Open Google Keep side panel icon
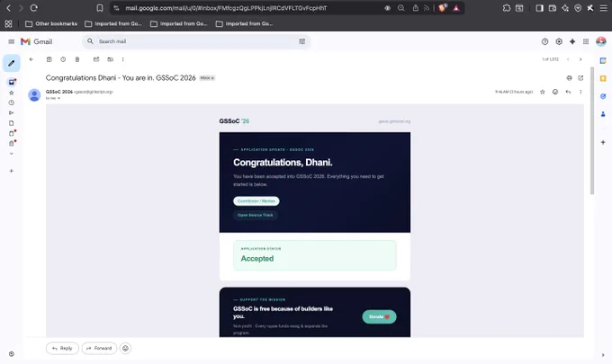 click(603, 78)
